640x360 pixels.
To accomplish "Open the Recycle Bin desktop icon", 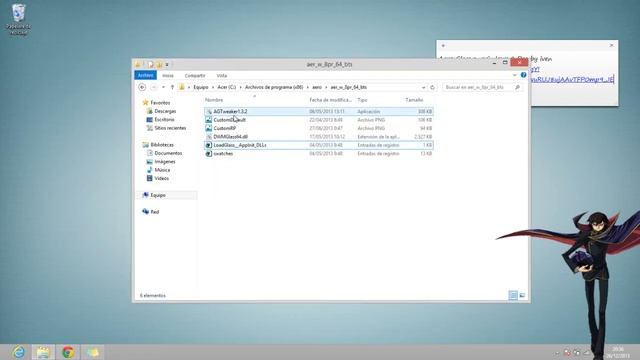I will (x=18, y=19).
